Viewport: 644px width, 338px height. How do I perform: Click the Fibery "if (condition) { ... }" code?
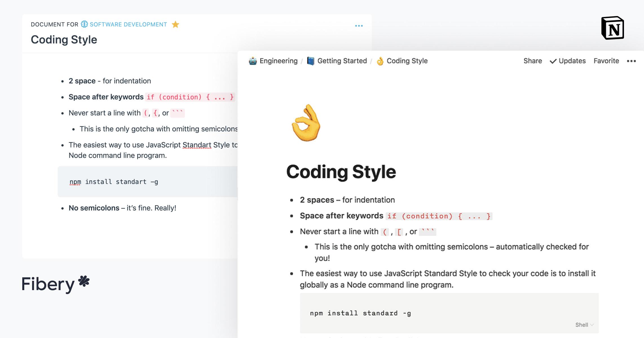(x=190, y=97)
